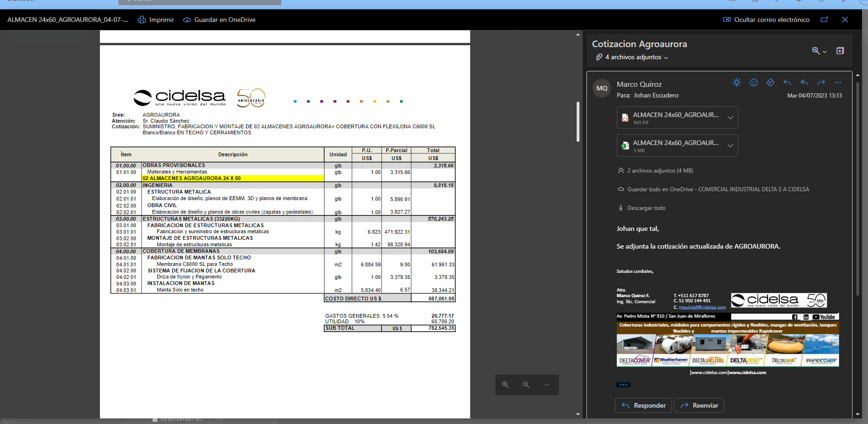Click the RAPIDCOVER brand in the signature banner

pos(821,361)
